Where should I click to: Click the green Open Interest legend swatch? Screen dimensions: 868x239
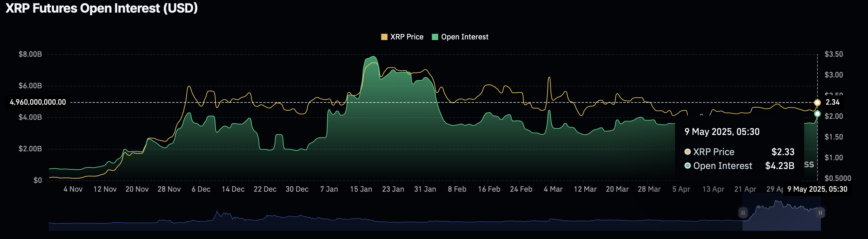pyautogui.click(x=435, y=37)
